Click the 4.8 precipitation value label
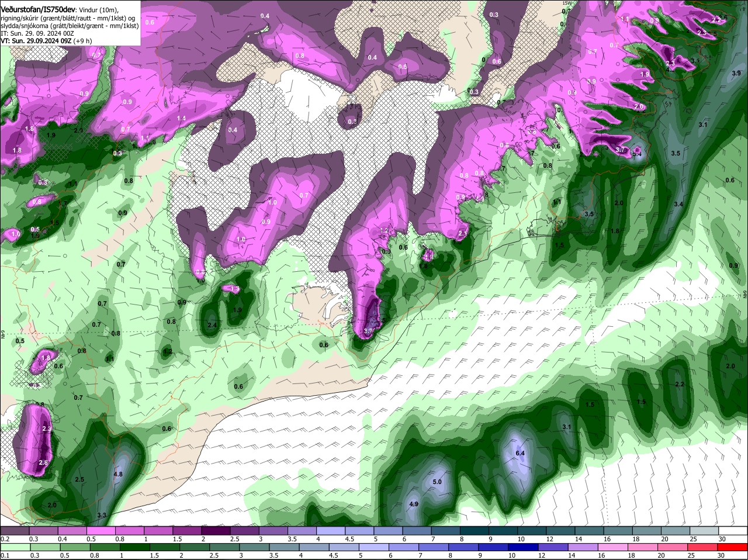Viewport: 748px width, 560px height. 118,474
